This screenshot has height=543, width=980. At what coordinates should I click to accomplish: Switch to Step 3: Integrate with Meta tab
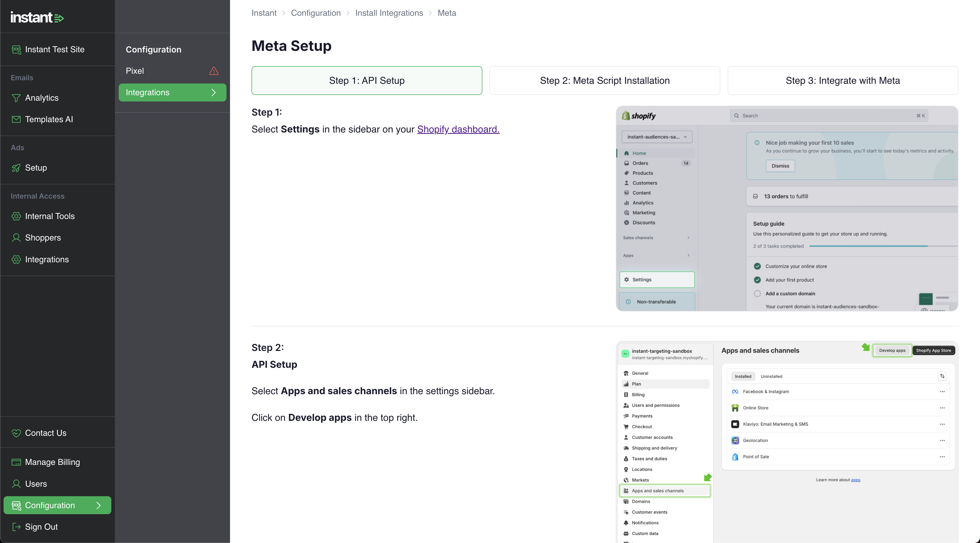tap(843, 81)
